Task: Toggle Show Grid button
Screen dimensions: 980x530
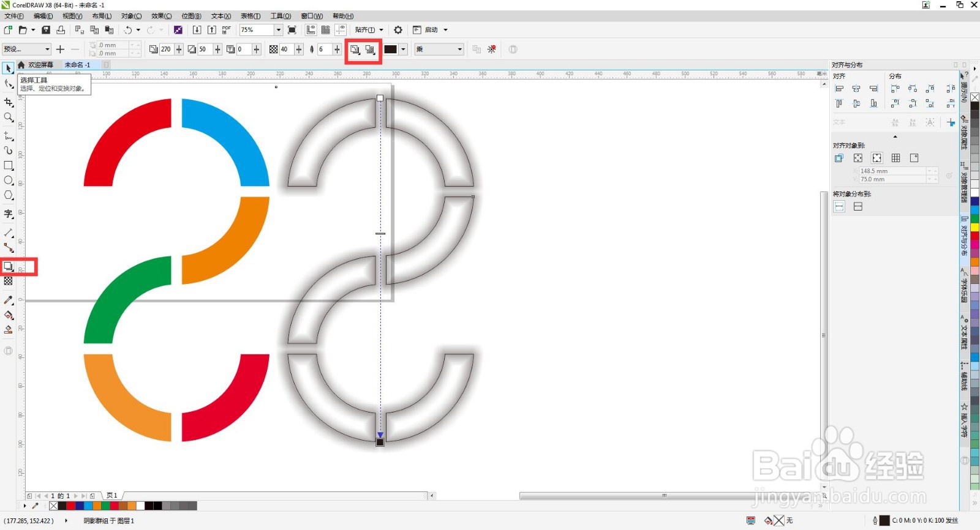Action: coord(326,29)
